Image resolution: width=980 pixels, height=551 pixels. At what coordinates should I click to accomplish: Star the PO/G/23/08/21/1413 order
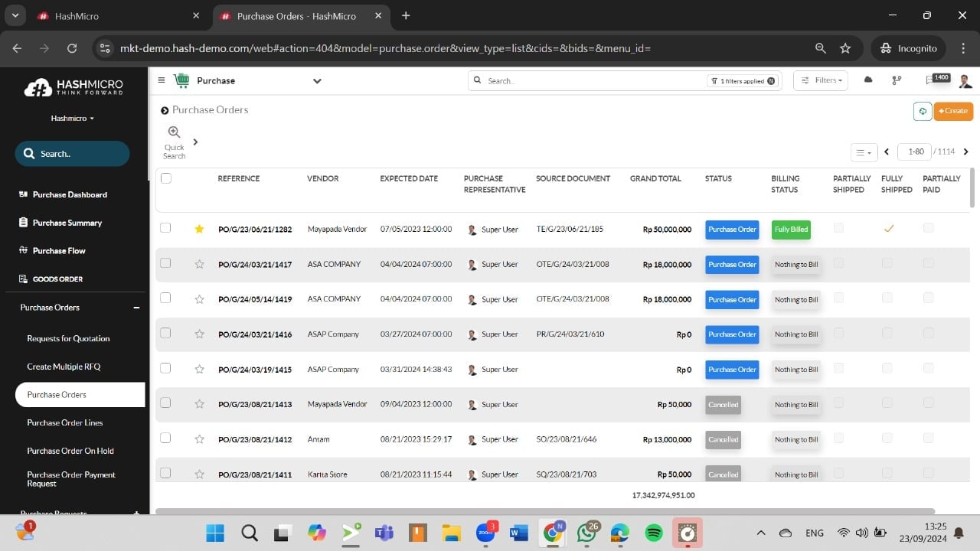(199, 404)
